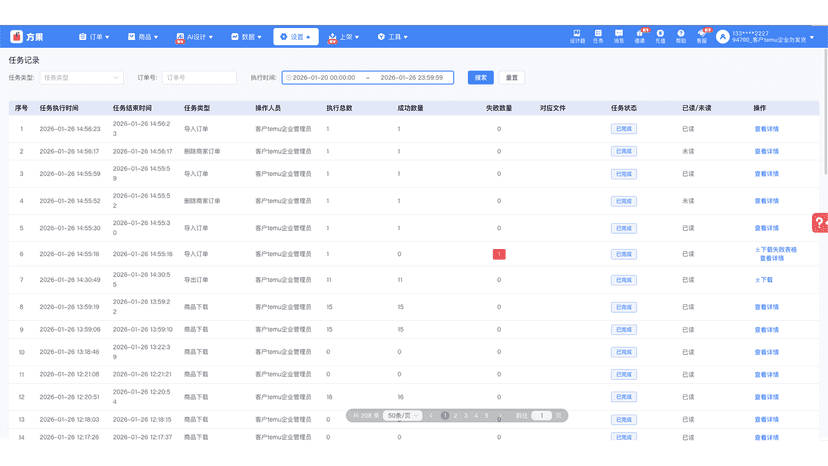
Task: Click 查看详情 for row 4
Action: point(766,201)
